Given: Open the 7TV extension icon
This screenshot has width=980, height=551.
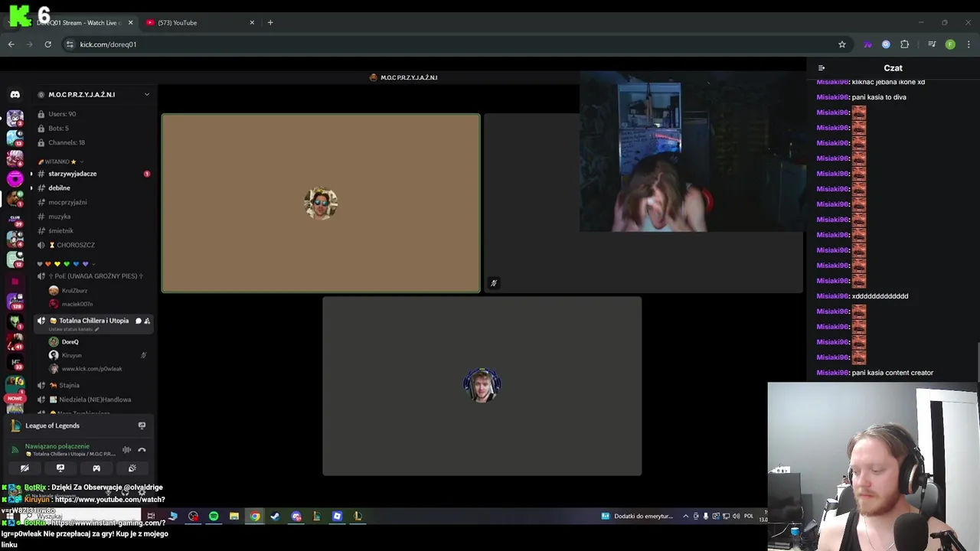Looking at the screenshot, I should click(867, 44).
